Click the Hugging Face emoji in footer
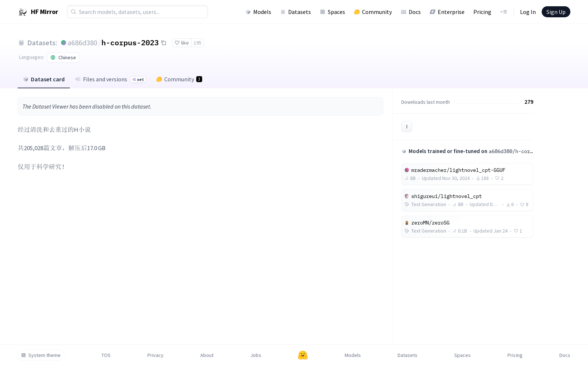The image size is (588, 368). click(x=303, y=355)
